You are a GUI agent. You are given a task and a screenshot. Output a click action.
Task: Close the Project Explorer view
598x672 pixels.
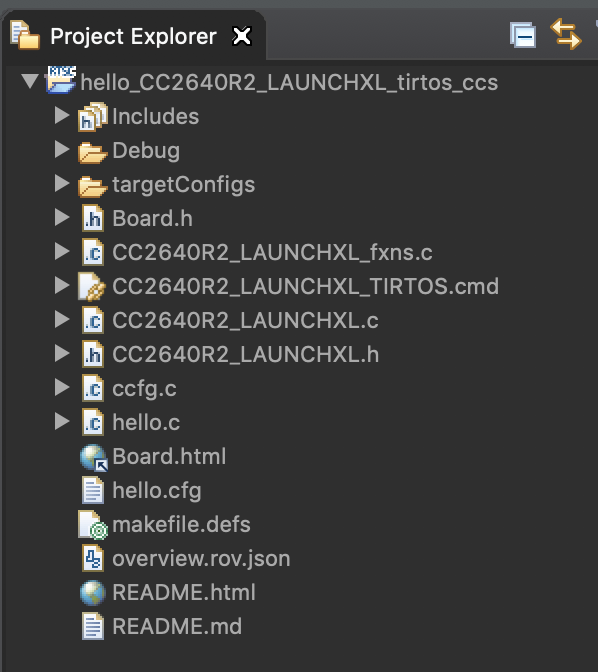point(242,36)
